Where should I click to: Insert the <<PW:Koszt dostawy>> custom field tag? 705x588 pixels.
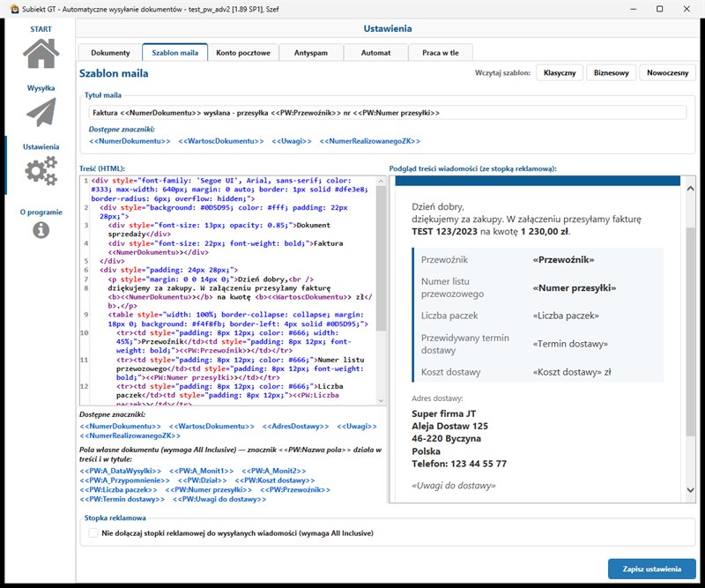pos(275,480)
